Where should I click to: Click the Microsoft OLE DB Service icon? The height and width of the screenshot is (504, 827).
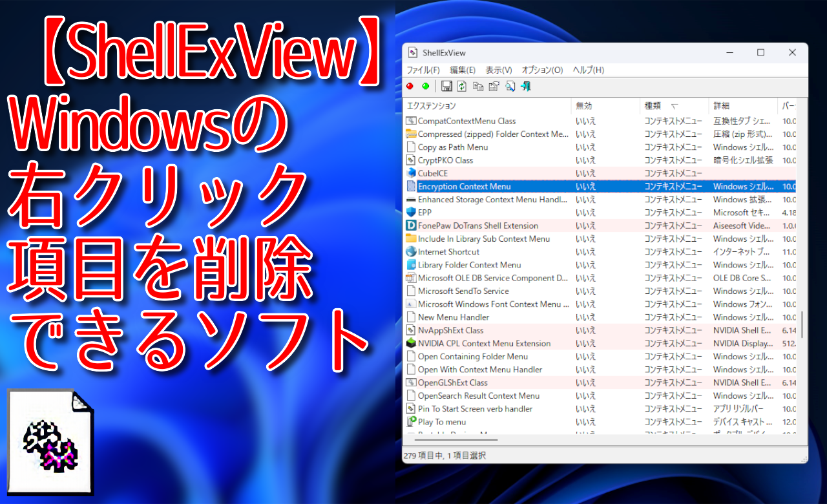[x=411, y=278]
